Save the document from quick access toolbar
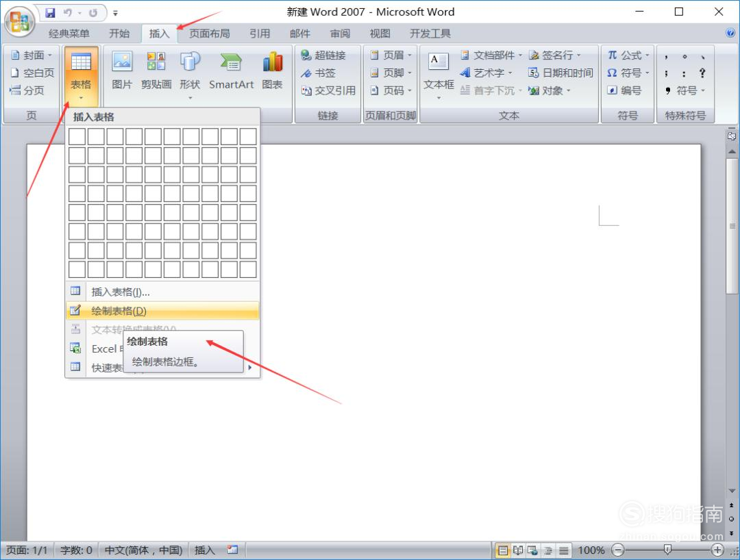This screenshot has width=740, height=560. [x=50, y=13]
